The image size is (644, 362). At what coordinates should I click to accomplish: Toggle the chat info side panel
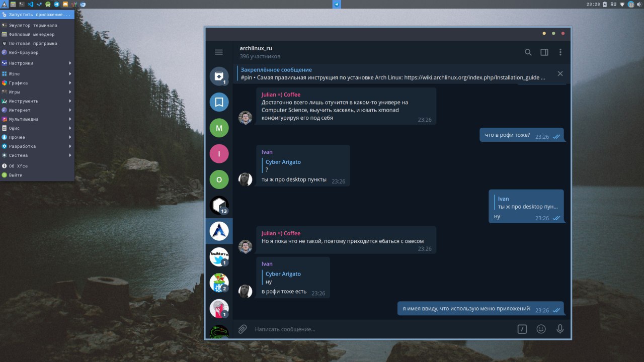[x=544, y=52]
